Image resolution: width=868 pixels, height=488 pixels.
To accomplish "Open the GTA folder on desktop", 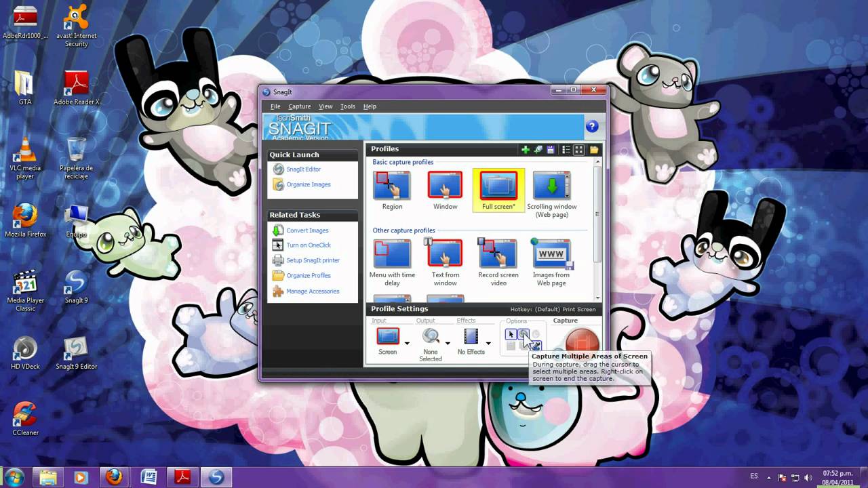I will (25, 87).
